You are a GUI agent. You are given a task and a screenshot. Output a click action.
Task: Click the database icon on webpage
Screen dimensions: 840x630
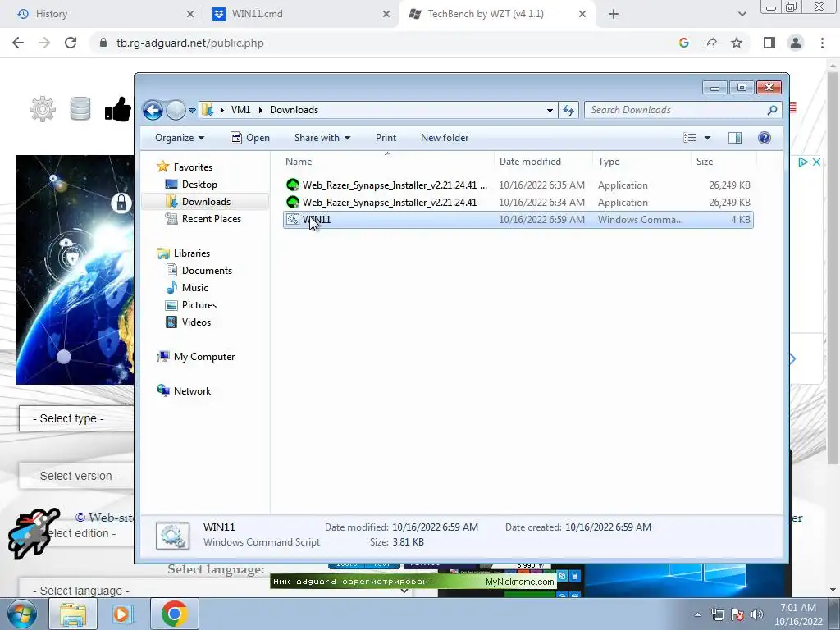(80, 109)
